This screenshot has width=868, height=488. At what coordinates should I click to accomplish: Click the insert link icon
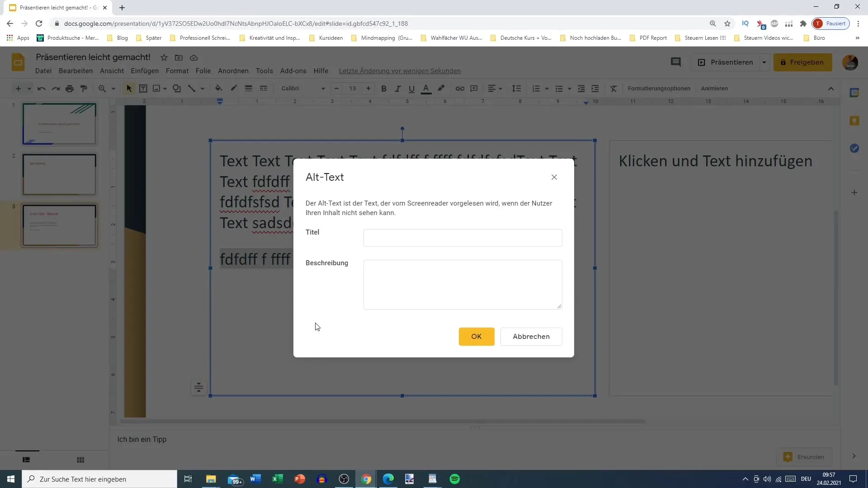point(460,89)
